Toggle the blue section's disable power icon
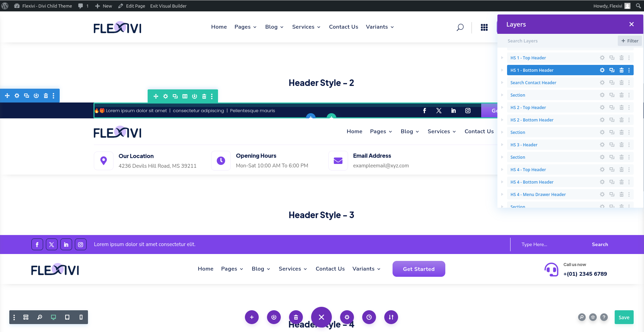The image size is (644, 332). pyautogui.click(x=36, y=96)
